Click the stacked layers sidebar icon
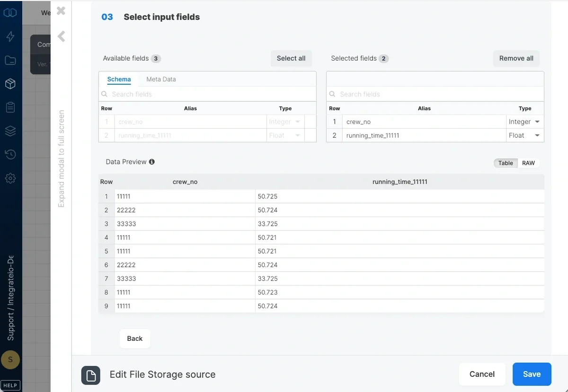Image resolution: width=568 pixels, height=392 pixels. point(10,131)
